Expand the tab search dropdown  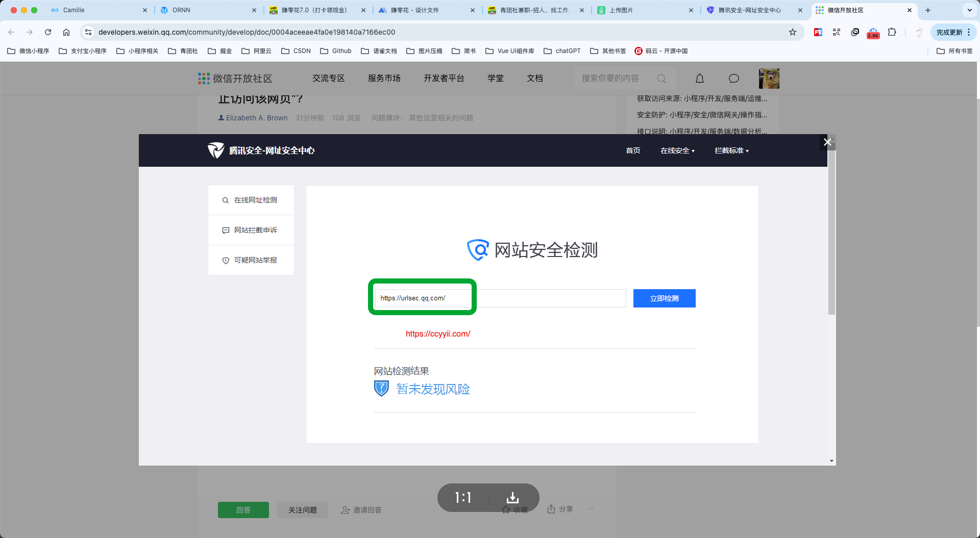pos(969,10)
